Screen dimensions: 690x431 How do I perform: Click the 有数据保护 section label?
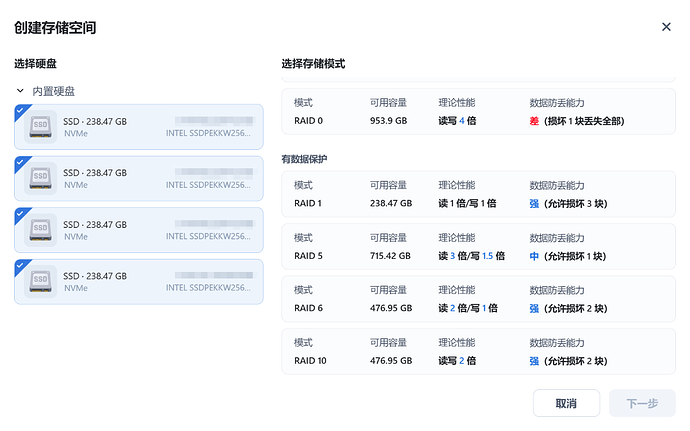304,159
